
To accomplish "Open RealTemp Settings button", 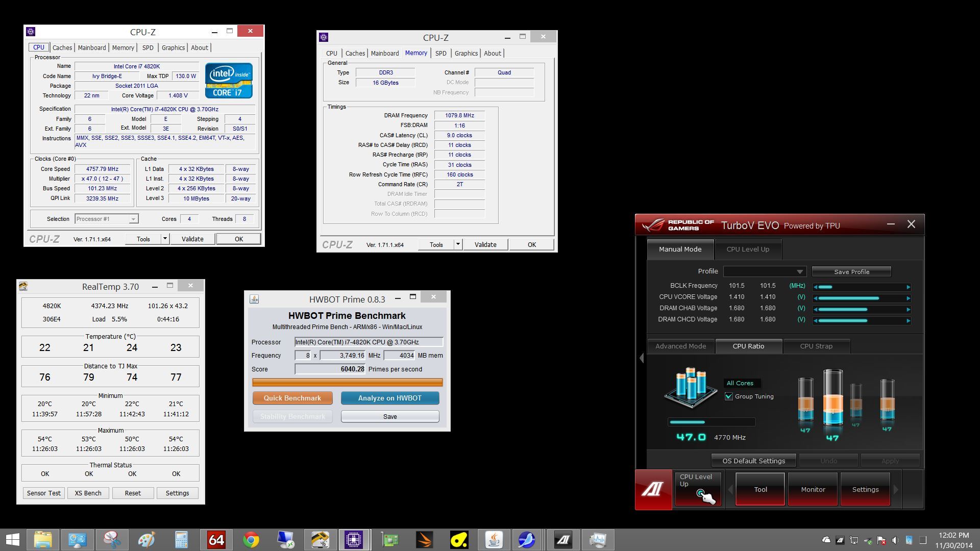I will coord(177,493).
